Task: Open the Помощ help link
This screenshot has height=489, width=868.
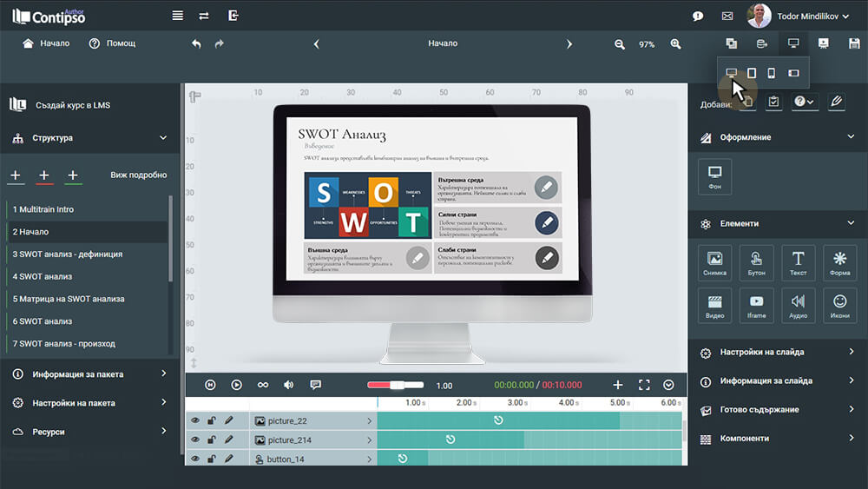Action: click(112, 43)
